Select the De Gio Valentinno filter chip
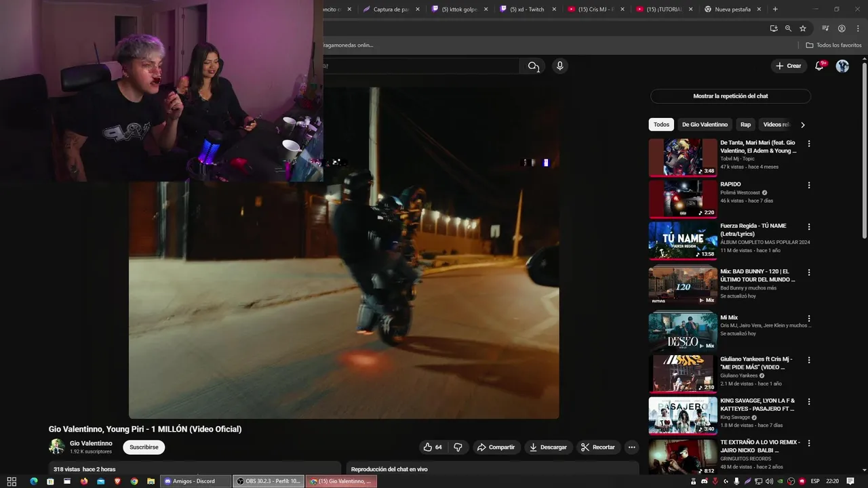 [x=705, y=125]
